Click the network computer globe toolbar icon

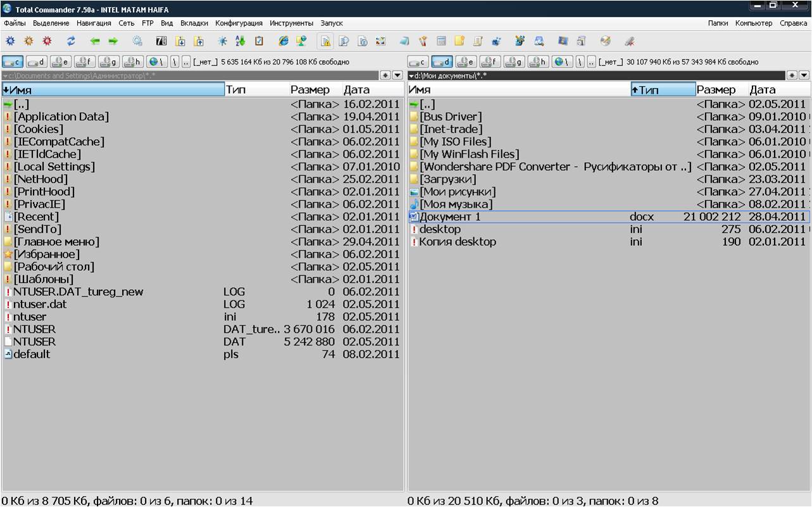[302, 41]
